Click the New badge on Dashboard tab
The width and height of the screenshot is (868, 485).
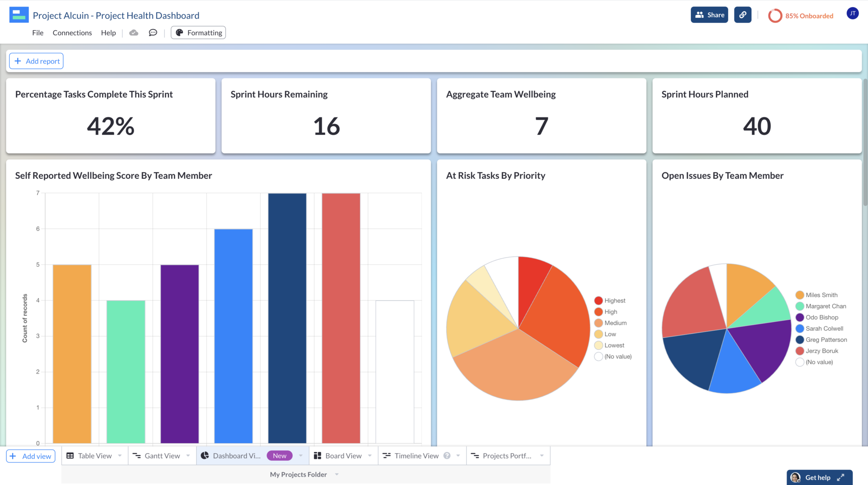279,456
